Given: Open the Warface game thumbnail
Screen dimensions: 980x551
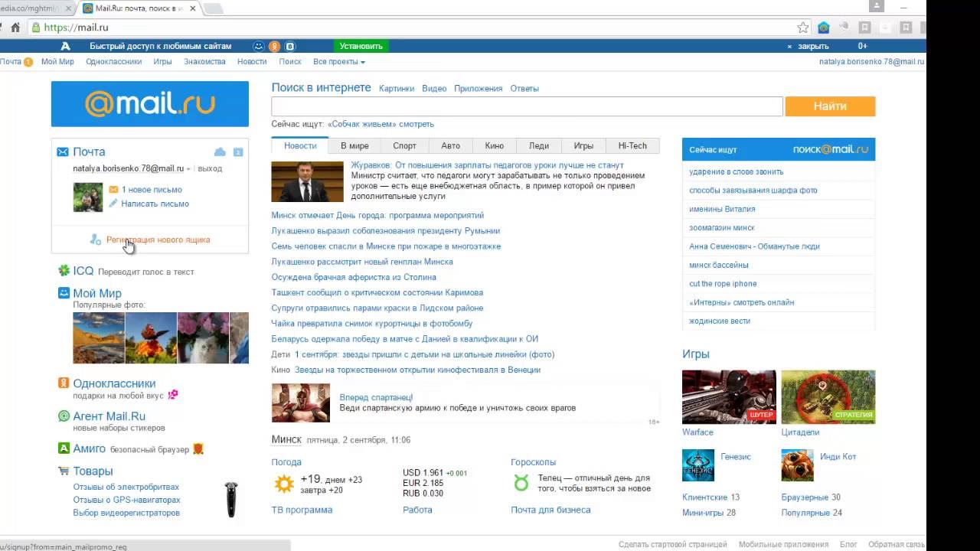Looking at the screenshot, I should click(x=729, y=396).
